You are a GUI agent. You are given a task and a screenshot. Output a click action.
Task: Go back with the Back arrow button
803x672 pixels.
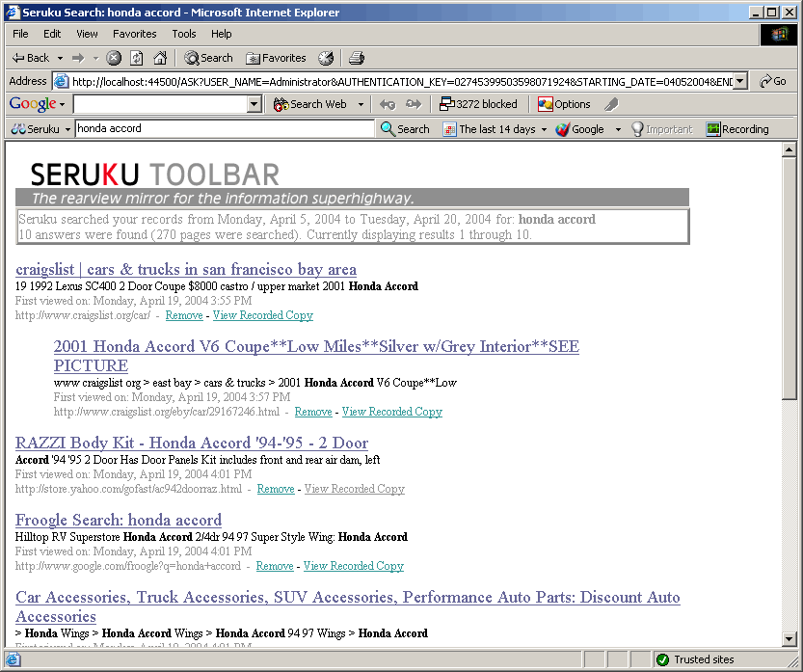[31, 58]
